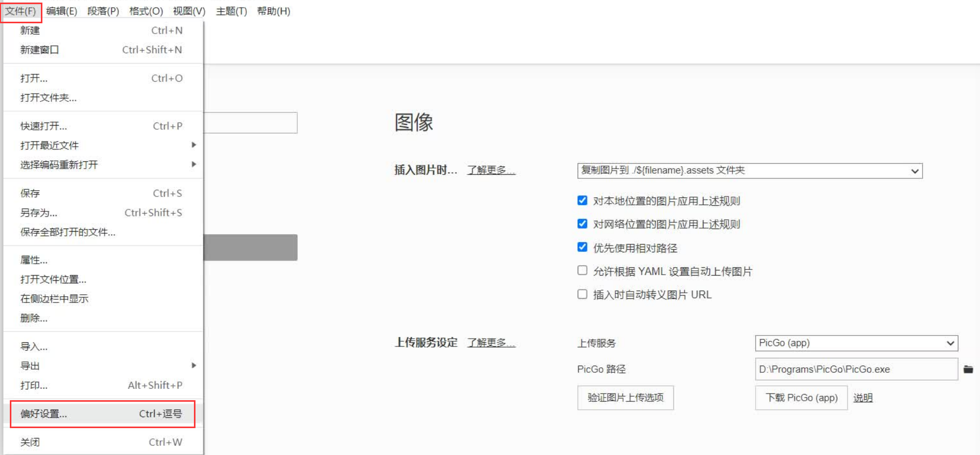The image size is (980, 455).
Task: Open the 上传服务 PicGo (app) dropdown
Action: [856, 343]
